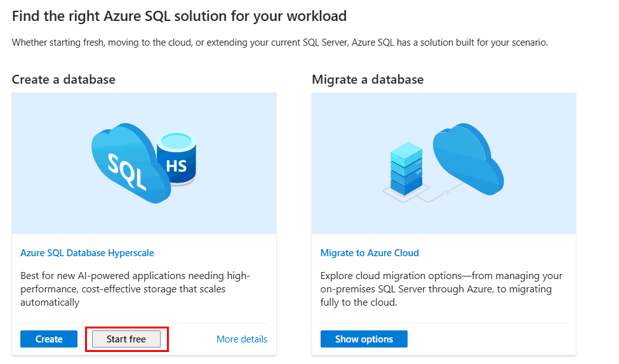The image size is (619, 364).
Task: Click the HS database cylinder icon
Action: point(176,159)
